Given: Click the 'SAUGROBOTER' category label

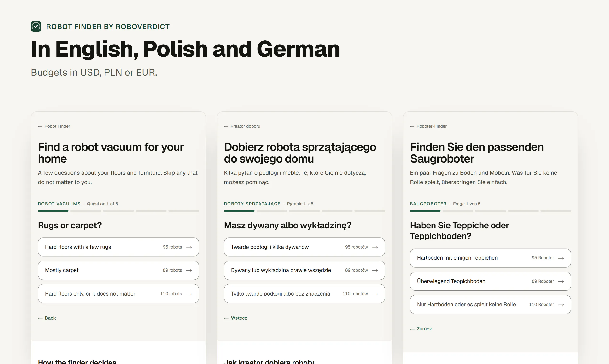Looking at the screenshot, I should (428, 204).
